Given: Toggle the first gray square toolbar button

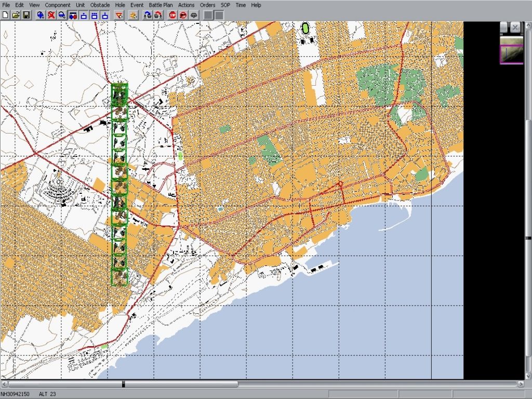Looking at the screenshot, I should click(208, 15).
